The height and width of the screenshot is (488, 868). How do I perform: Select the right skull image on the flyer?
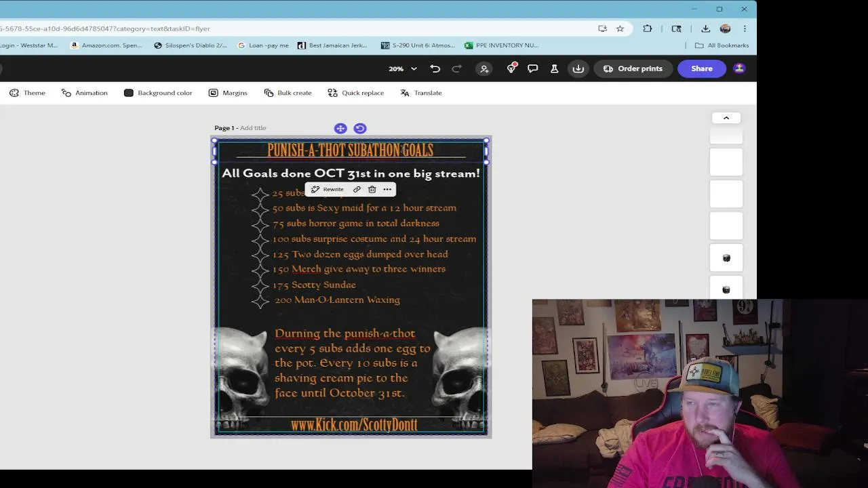click(x=460, y=378)
